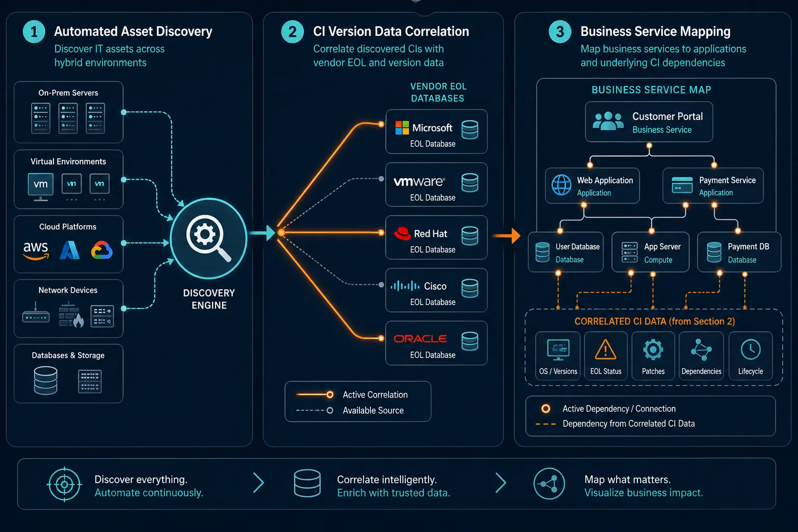Select the Network Devices box
The width and height of the screenshot is (798, 532).
point(69,309)
